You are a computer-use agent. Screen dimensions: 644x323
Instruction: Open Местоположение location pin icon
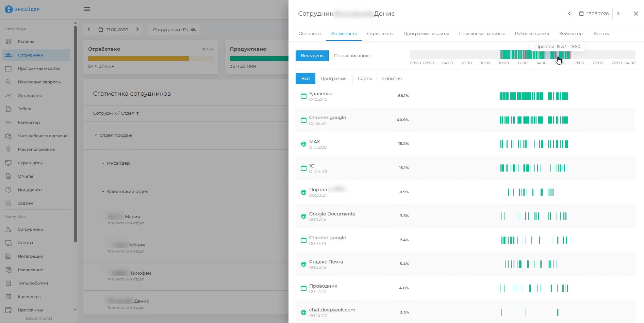tap(9, 149)
